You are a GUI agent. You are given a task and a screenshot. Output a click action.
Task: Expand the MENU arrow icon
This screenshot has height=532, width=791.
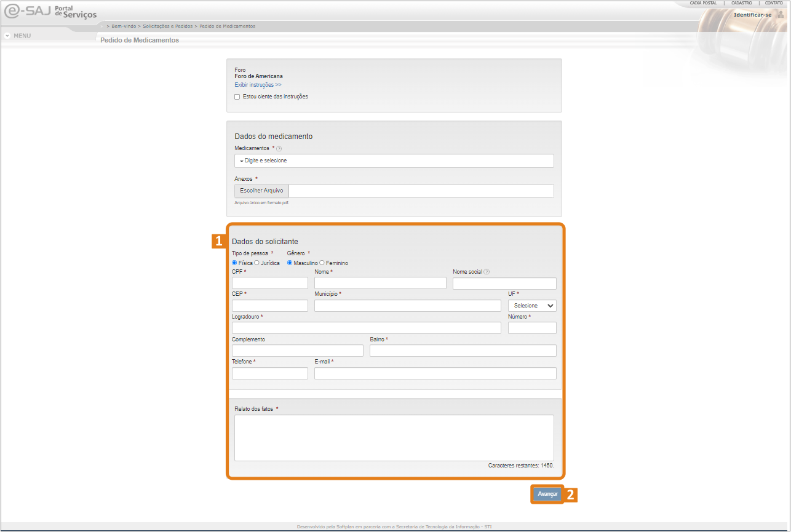pos(7,36)
